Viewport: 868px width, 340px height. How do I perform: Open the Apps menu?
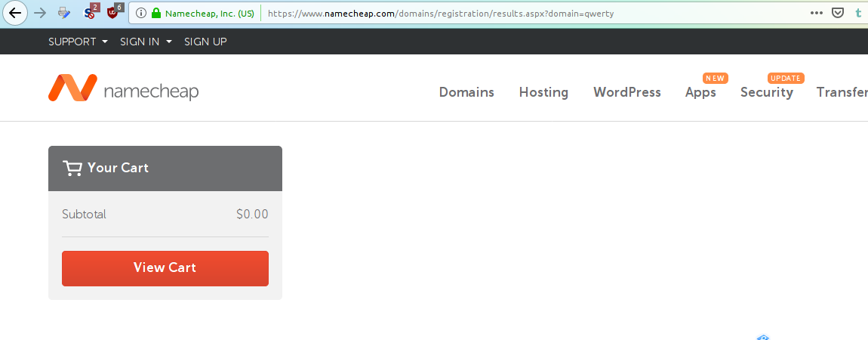tap(700, 92)
